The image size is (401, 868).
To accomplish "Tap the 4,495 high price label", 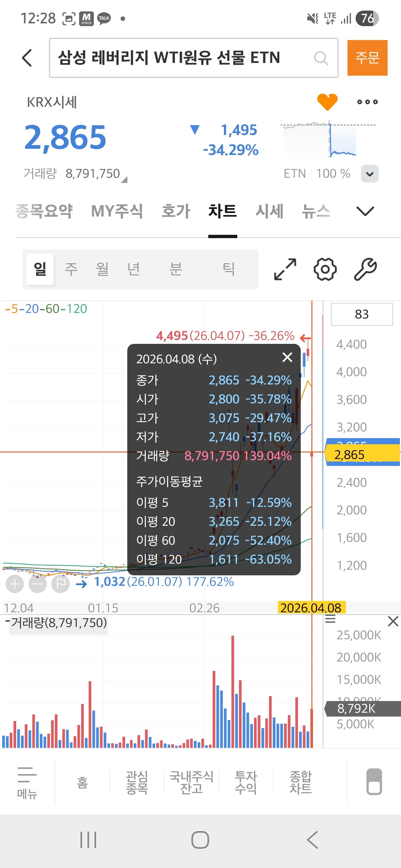I will pos(225,336).
